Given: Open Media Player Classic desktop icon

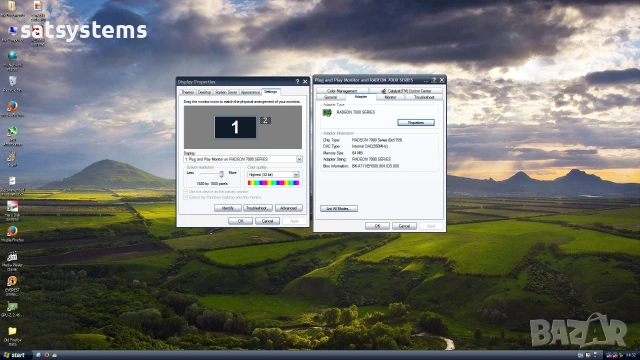Looking at the screenshot, I should pyautogui.click(x=12, y=256).
